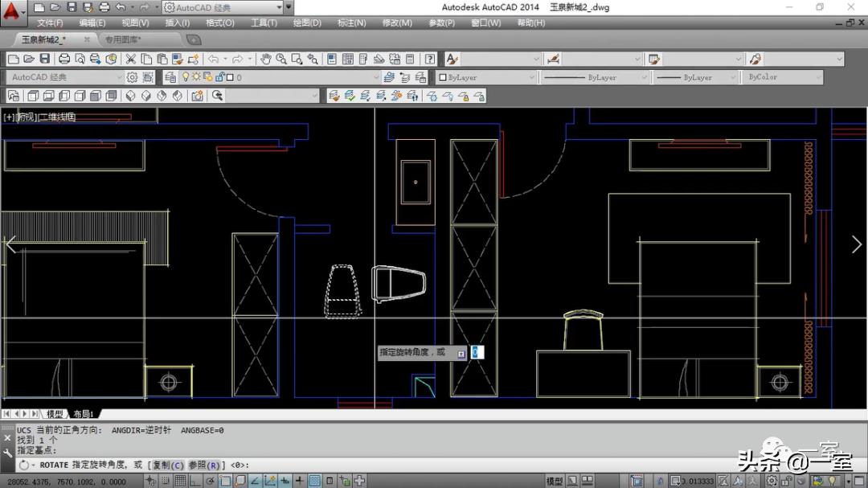Select the Cut scissors icon

[x=130, y=59]
